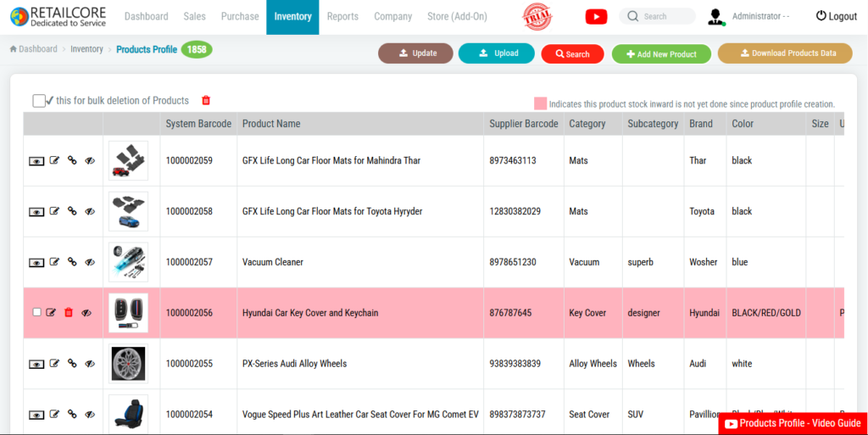Click the link chain icon for Audi Alloy Wheels
This screenshot has height=435, width=868.
point(72,364)
